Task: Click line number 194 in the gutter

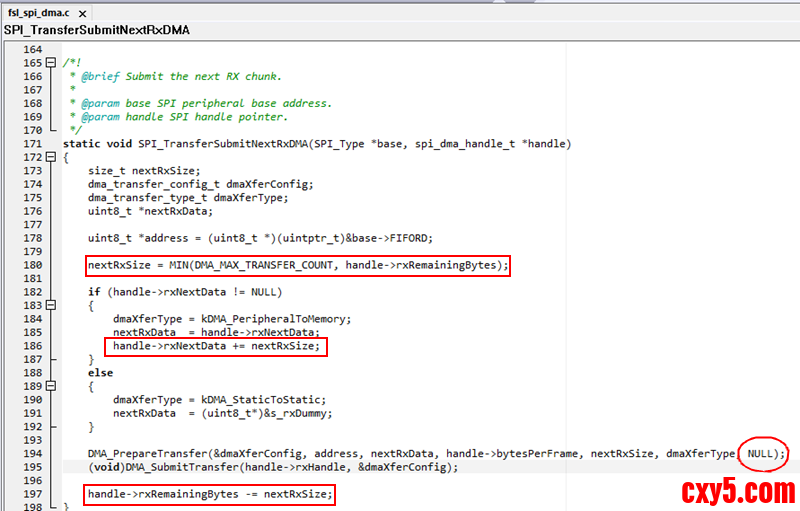Action: point(33,453)
